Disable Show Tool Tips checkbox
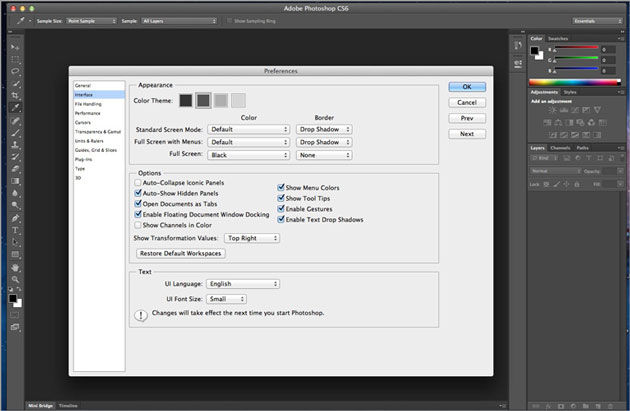The image size is (630, 411). 281,198
